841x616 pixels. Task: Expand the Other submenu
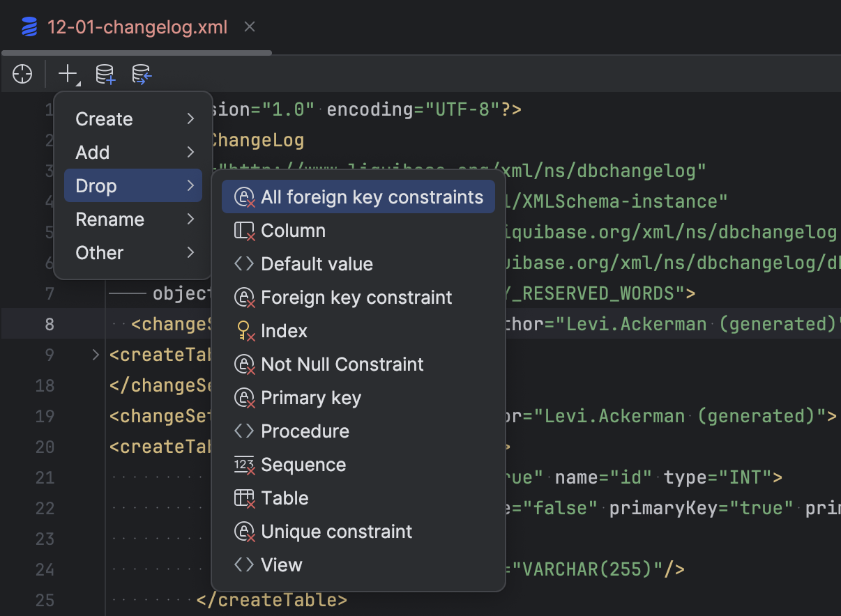coord(132,252)
